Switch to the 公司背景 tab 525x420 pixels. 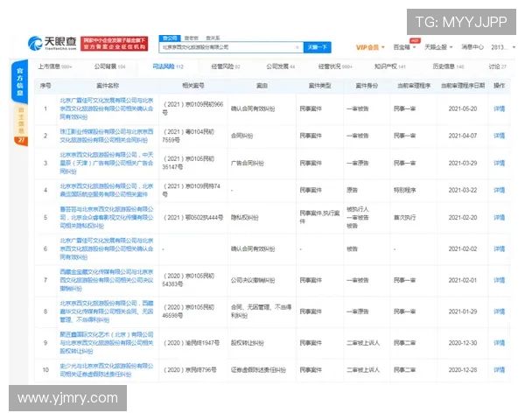[x=109, y=66]
